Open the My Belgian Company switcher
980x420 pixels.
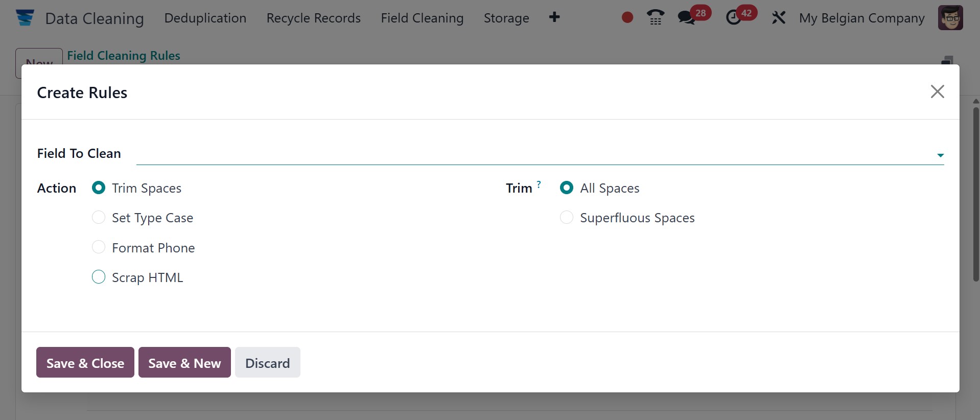pyautogui.click(x=861, y=18)
